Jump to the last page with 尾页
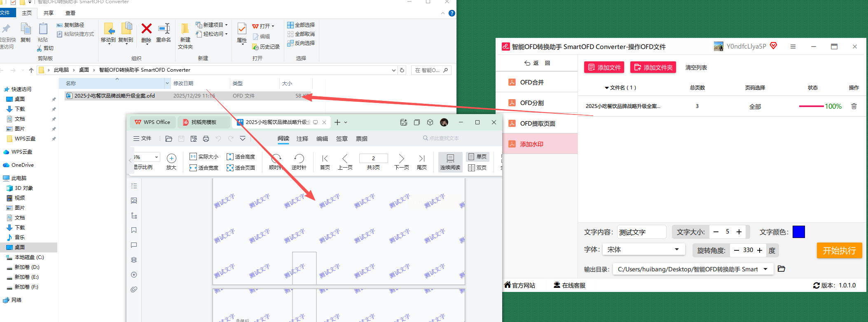Image resolution: width=868 pixels, height=322 pixels. [x=422, y=161]
